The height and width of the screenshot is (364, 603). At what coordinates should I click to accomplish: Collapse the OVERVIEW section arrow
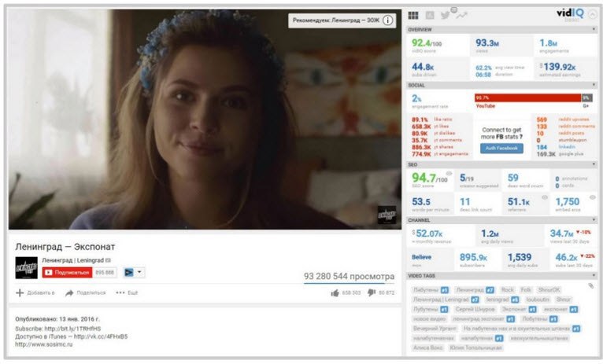(x=594, y=30)
